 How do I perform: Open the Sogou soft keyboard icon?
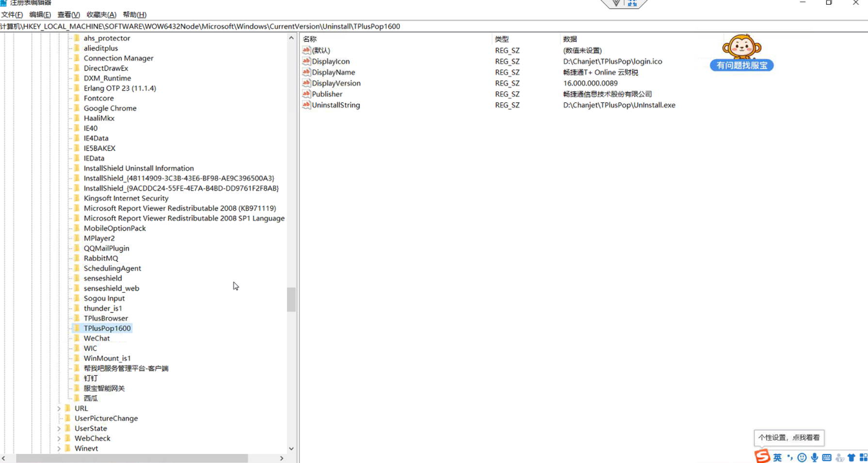(x=827, y=457)
